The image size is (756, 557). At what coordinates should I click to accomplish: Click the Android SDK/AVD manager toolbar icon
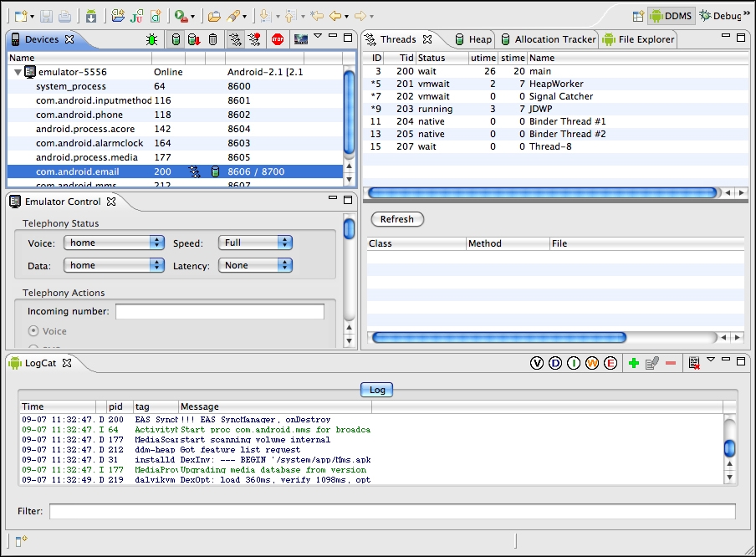click(91, 17)
